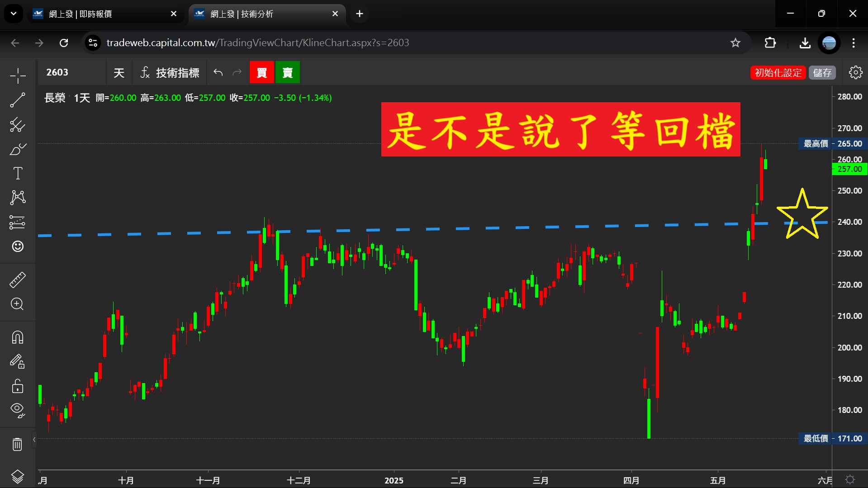Viewport: 868px width, 488px height.
Task: Bookmark this page with the star
Action: coord(735,43)
